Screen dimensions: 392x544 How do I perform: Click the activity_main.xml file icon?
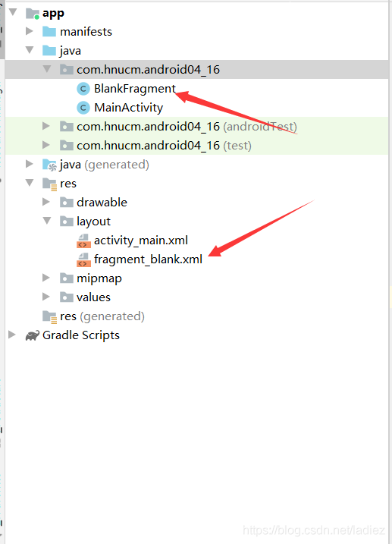coord(83,241)
